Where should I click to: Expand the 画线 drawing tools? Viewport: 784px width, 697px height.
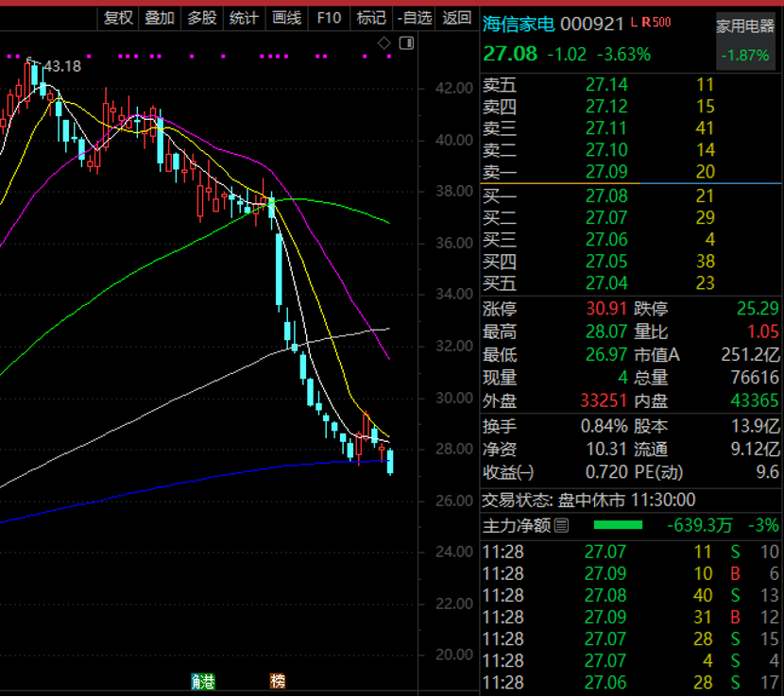click(x=286, y=17)
